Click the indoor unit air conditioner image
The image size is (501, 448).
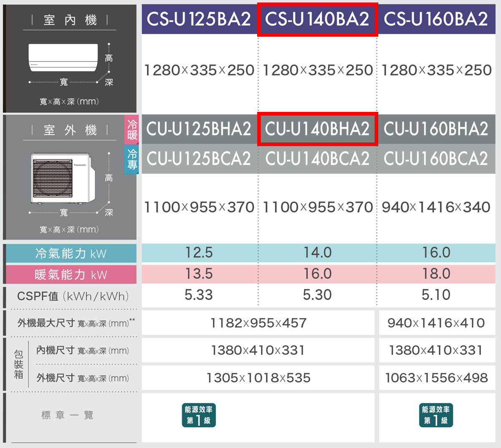coord(63,58)
